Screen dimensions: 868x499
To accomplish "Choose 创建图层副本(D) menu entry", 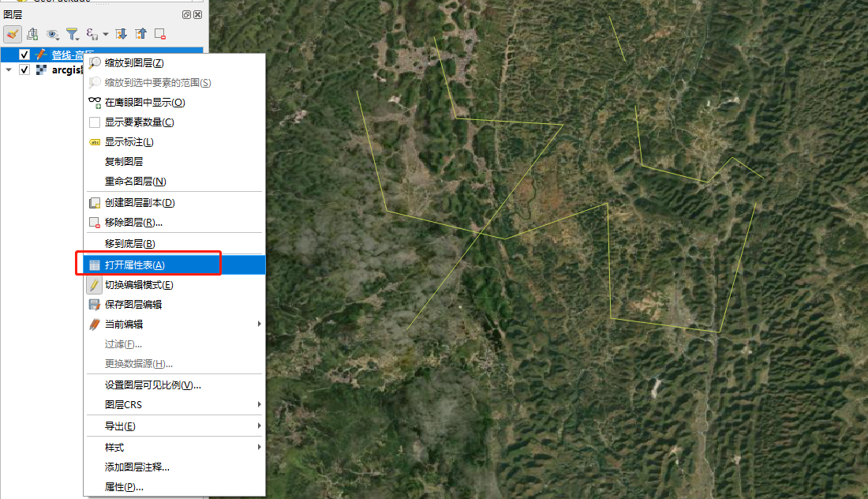I will pos(174,203).
